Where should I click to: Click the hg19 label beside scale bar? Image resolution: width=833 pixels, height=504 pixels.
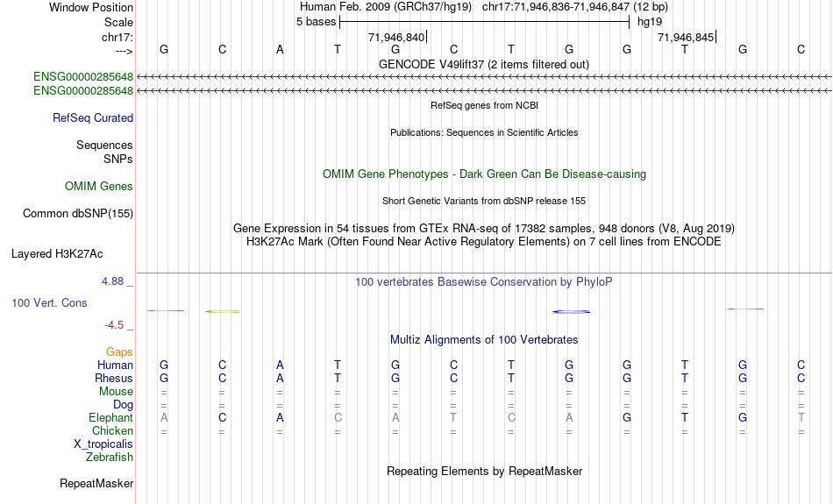click(x=650, y=22)
